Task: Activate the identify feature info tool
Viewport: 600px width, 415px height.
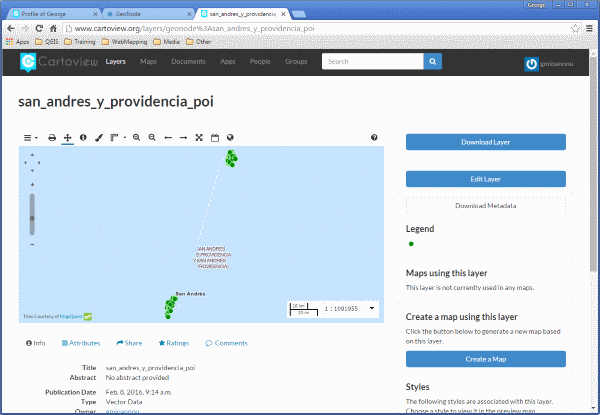Action: (83, 138)
